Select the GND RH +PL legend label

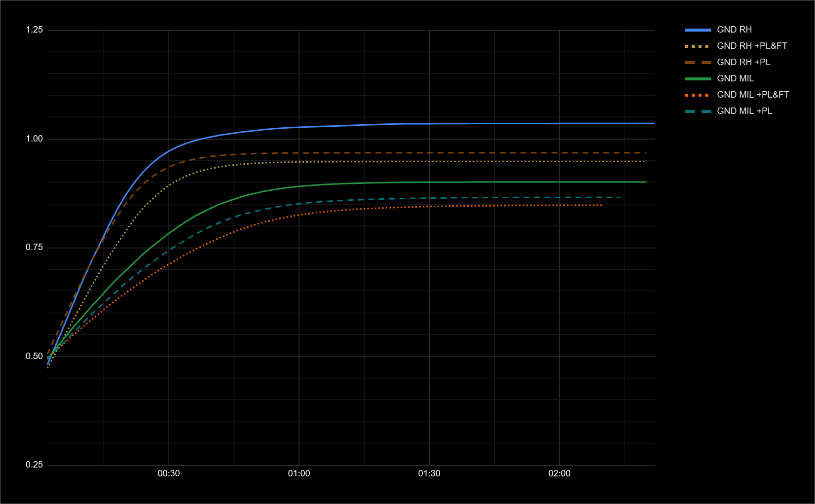(743, 62)
